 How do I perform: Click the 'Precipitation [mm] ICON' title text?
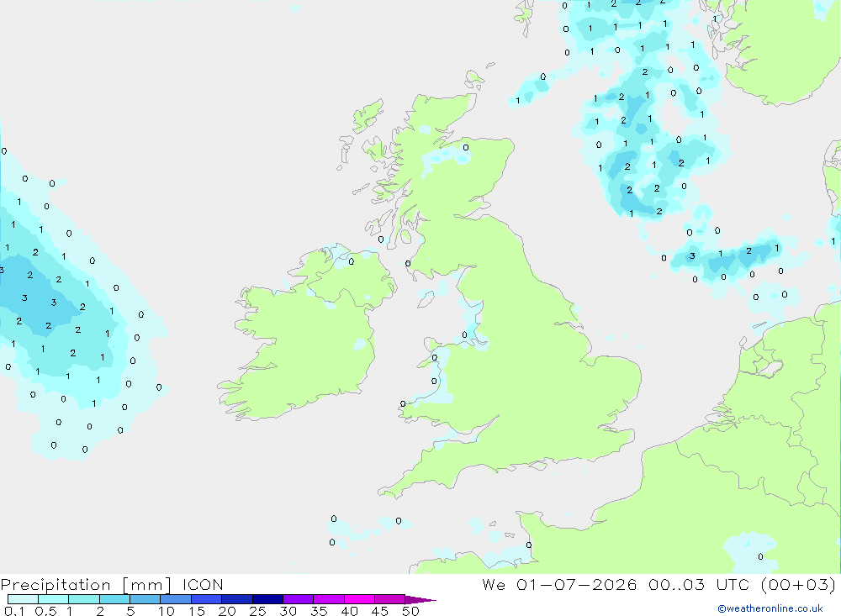[112, 585]
